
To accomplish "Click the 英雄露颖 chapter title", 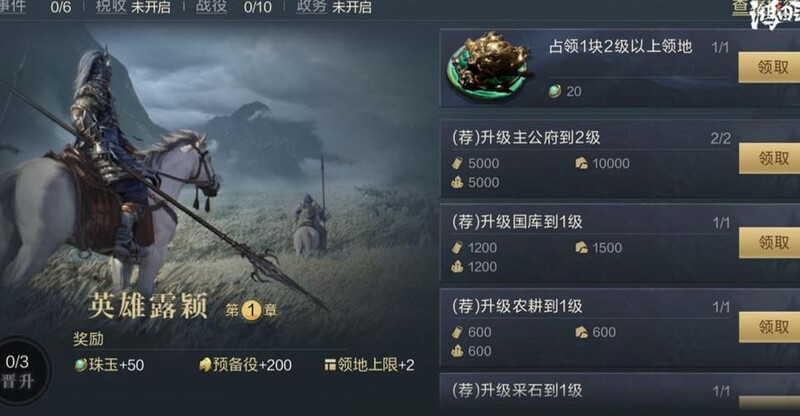I will click(148, 306).
